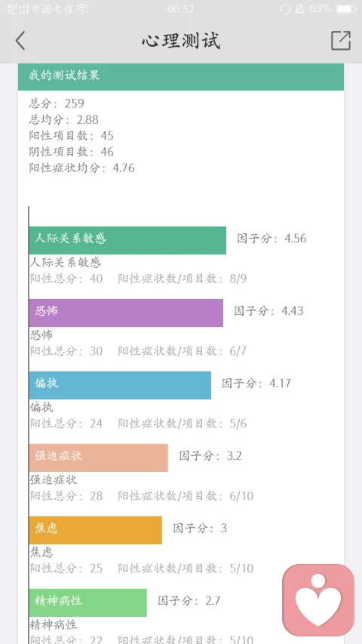
Task: Select the green 人际关系敏感 bar
Action: tap(127, 240)
